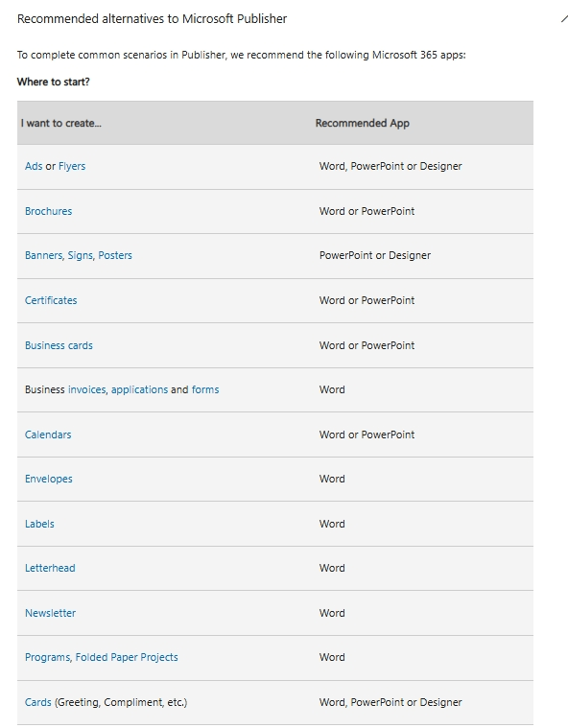The width and height of the screenshot is (568, 728).
Task: Open the Labels link
Action: point(39,524)
